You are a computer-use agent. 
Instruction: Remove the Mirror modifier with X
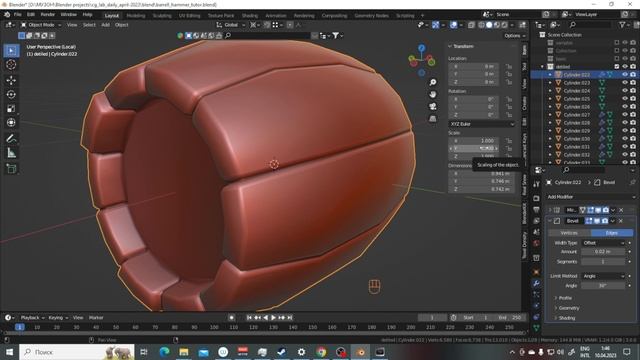(621, 210)
